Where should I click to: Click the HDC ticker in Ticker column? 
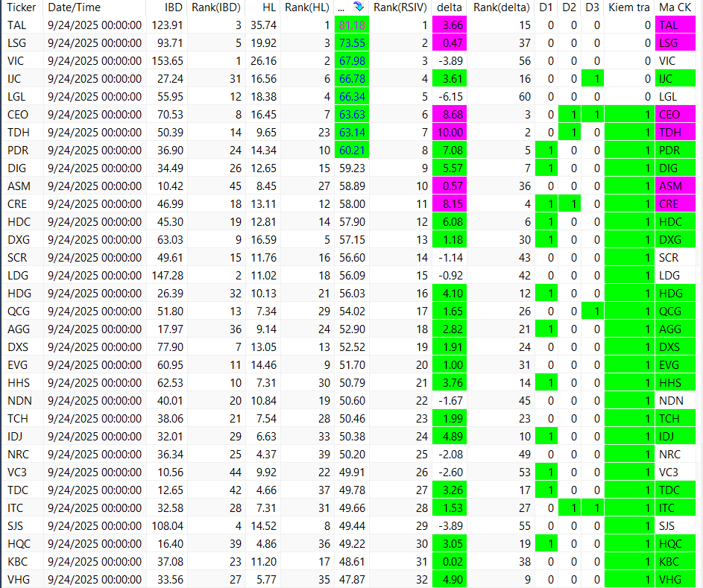tap(19, 222)
